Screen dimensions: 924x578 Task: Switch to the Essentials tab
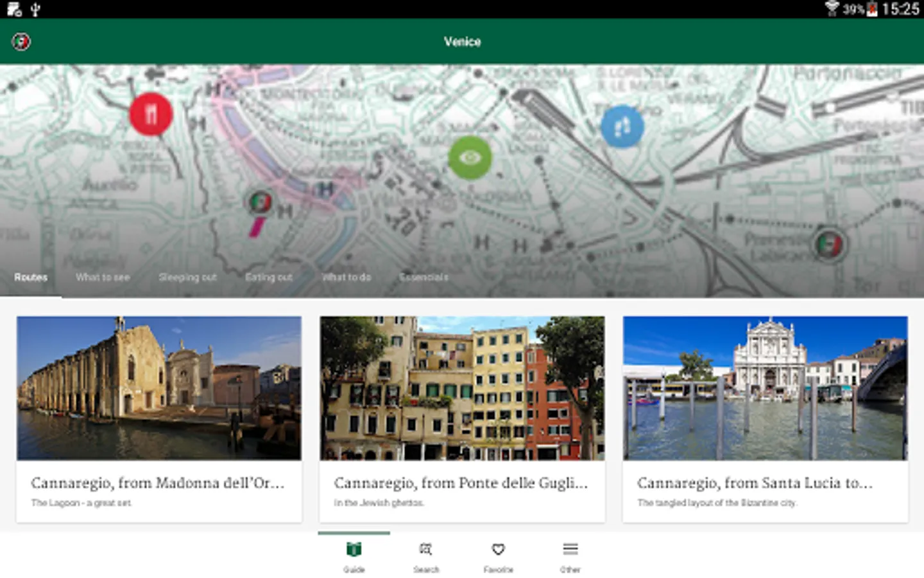click(424, 277)
